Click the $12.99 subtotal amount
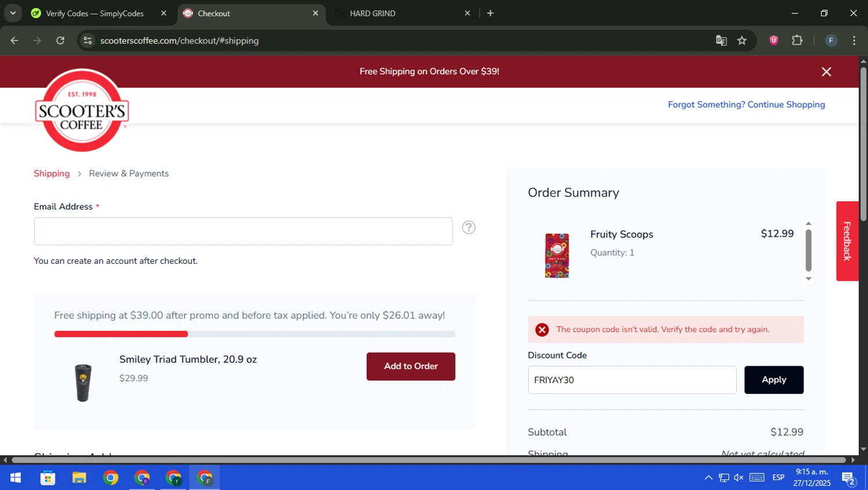 pyautogui.click(x=787, y=432)
